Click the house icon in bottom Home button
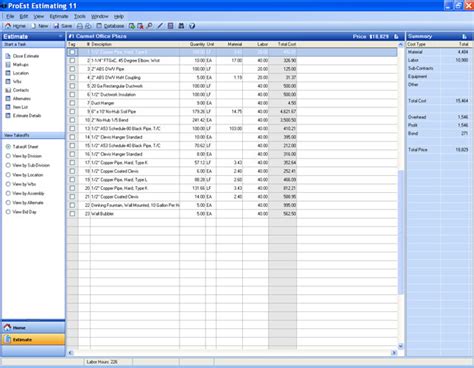The width and height of the screenshot is (474, 368). tap(7, 327)
